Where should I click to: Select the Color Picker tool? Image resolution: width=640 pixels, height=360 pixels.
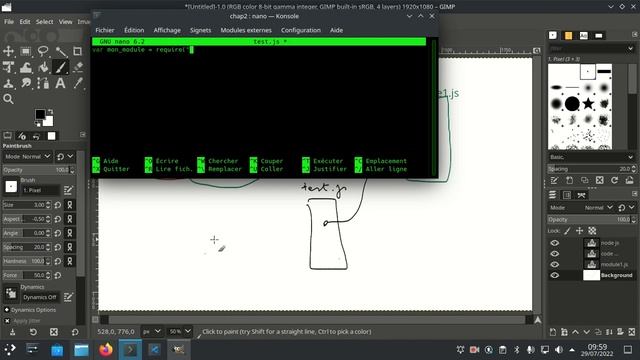(x=78, y=83)
